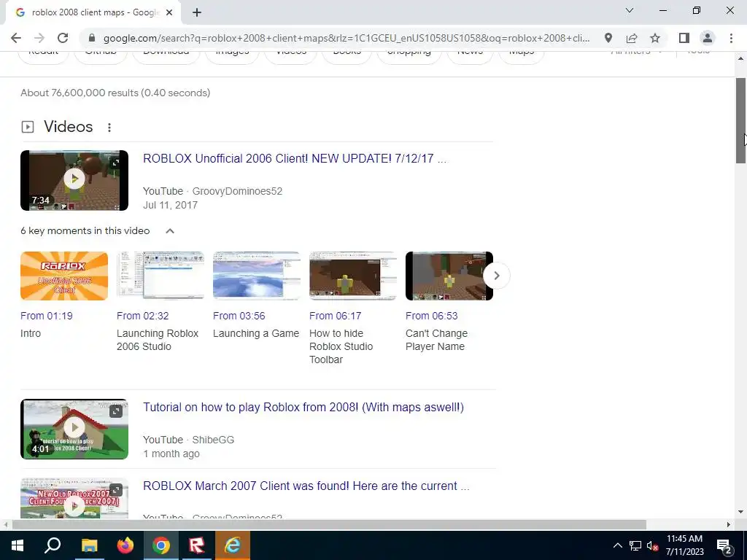Open Tutorial on how to play Roblox from 2008 link

pyautogui.click(x=303, y=407)
